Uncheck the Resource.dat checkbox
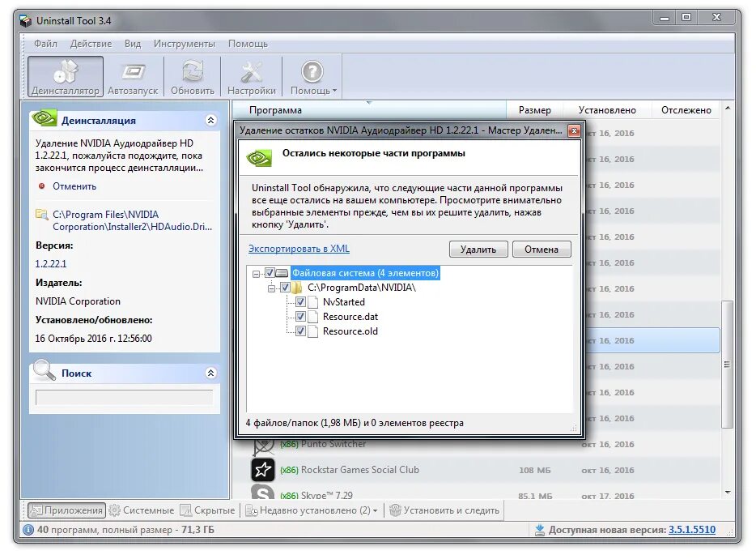 coord(300,317)
